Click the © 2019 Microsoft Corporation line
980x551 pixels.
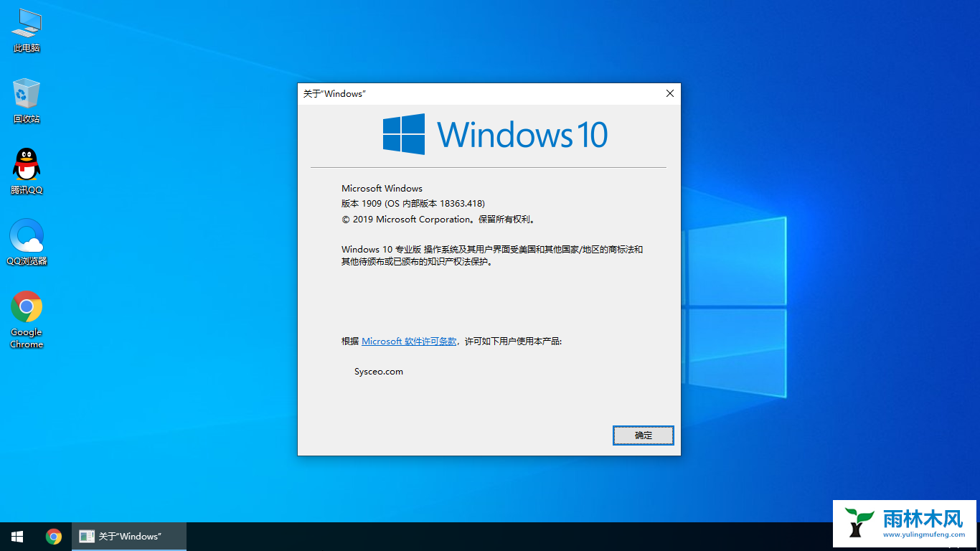(x=438, y=220)
